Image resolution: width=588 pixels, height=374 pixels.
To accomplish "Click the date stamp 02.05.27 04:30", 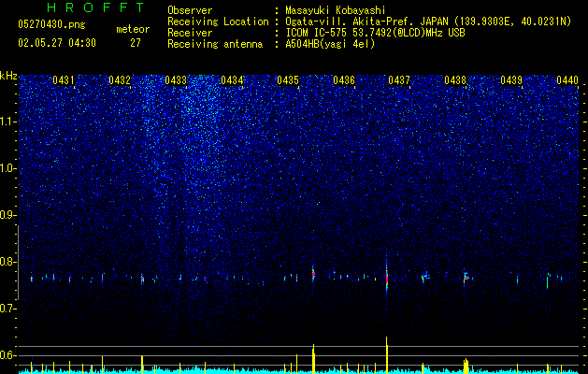I will 57,43.
